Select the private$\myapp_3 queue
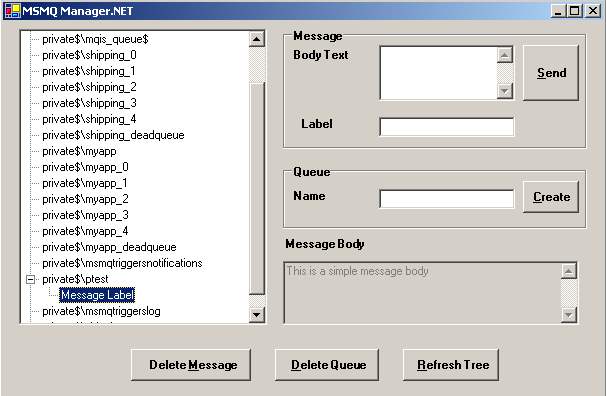This screenshot has width=606, height=396. [85, 215]
